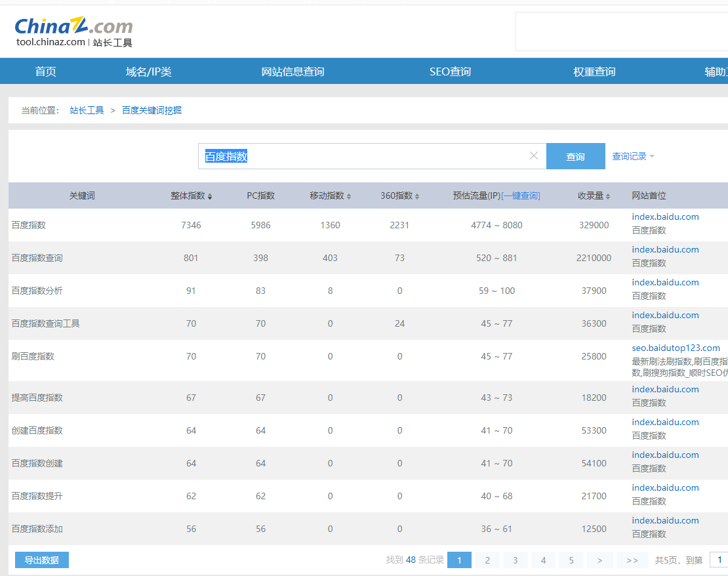Click the ChinaZ.com logo
The width and height of the screenshot is (728, 576).
tap(74, 31)
